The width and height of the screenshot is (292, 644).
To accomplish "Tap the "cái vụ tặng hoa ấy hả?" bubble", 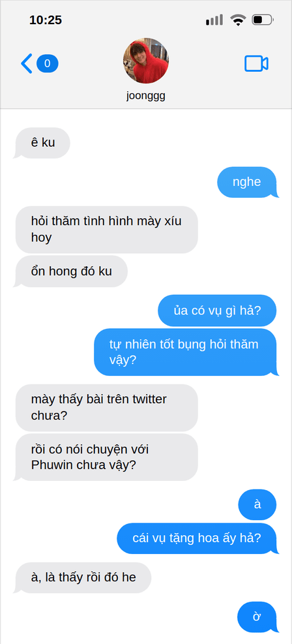I will [197, 538].
